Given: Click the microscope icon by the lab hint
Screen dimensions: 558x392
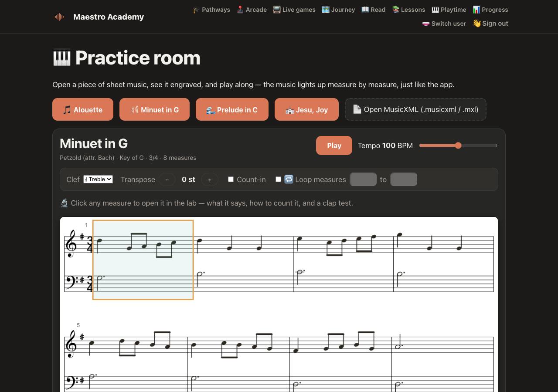Looking at the screenshot, I should coord(64,203).
